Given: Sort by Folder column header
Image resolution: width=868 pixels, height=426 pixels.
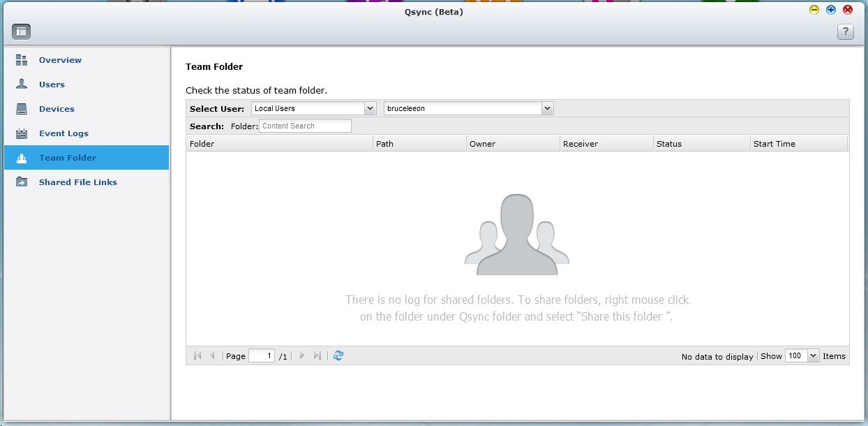Looking at the screenshot, I should click(279, 144).
